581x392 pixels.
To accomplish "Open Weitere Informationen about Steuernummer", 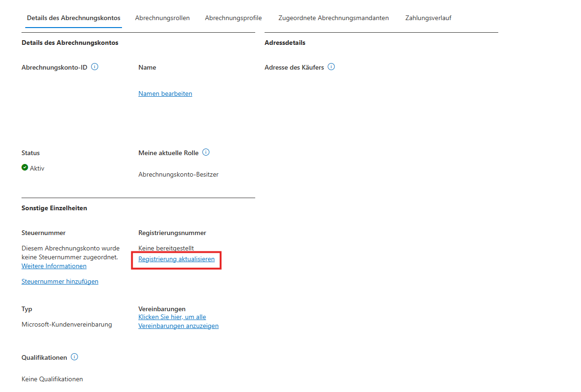I will (54, 266).
